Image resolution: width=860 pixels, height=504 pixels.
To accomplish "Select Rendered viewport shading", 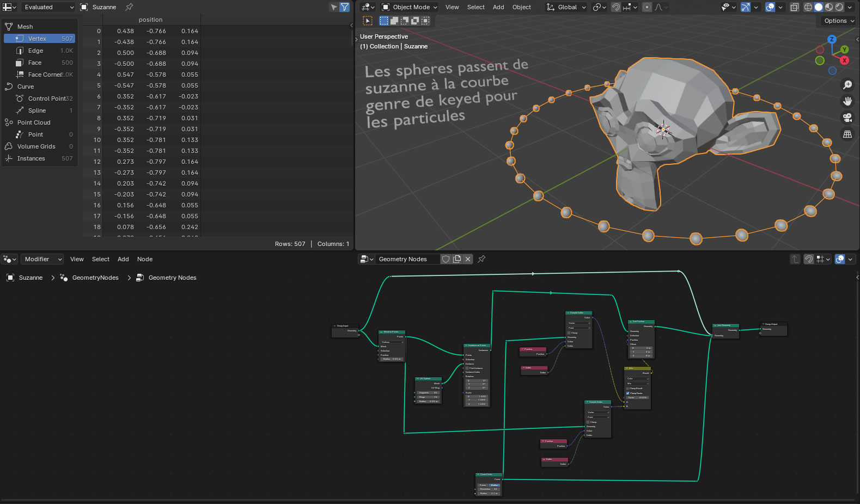I will pos(839,7).
